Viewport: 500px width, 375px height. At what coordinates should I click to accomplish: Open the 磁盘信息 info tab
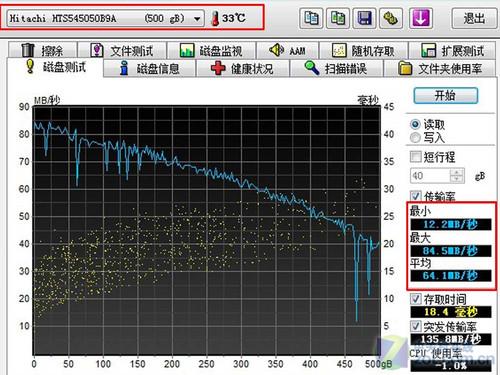pyautogui.click(x=149, y=68)
